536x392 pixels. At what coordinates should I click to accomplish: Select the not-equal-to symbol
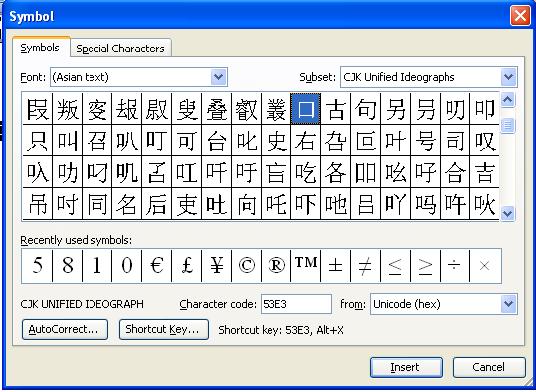point(365,266)
